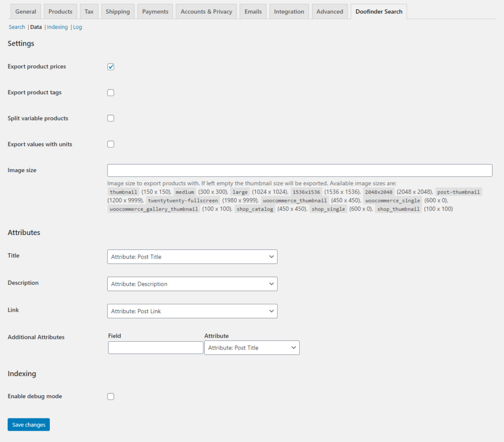Enable debug mode checkbox
This screenshot has width=504, height=442.
coord(111,396)
